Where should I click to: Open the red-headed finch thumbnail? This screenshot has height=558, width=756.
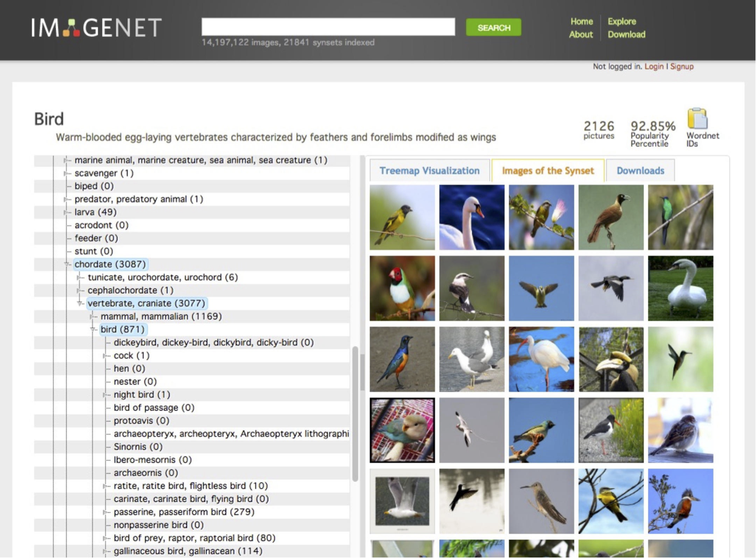point(402,289)
